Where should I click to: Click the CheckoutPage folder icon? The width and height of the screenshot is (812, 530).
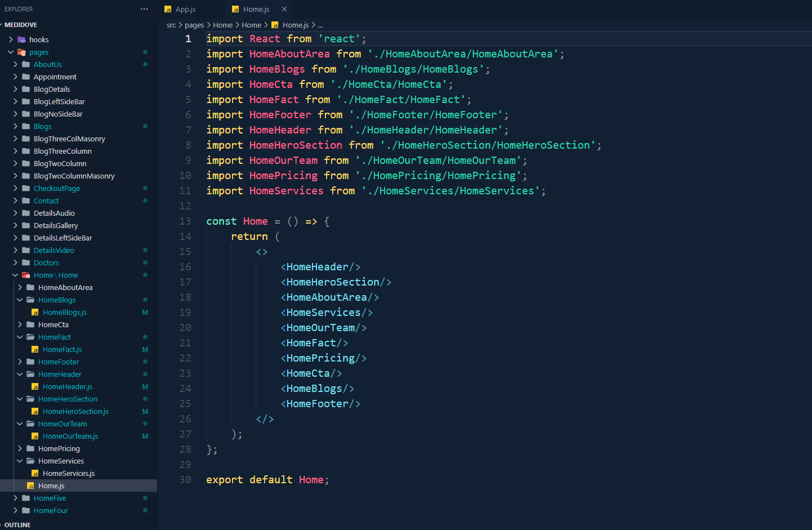(26, 188)
